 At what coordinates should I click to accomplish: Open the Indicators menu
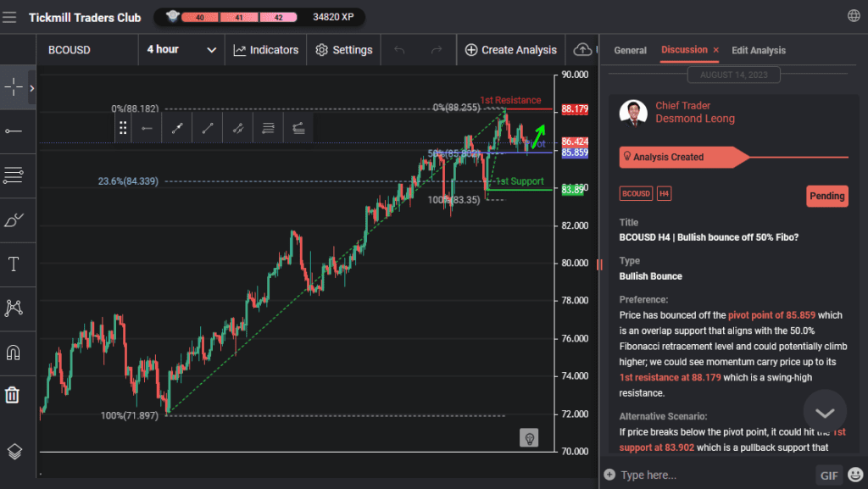pos(265,50)
